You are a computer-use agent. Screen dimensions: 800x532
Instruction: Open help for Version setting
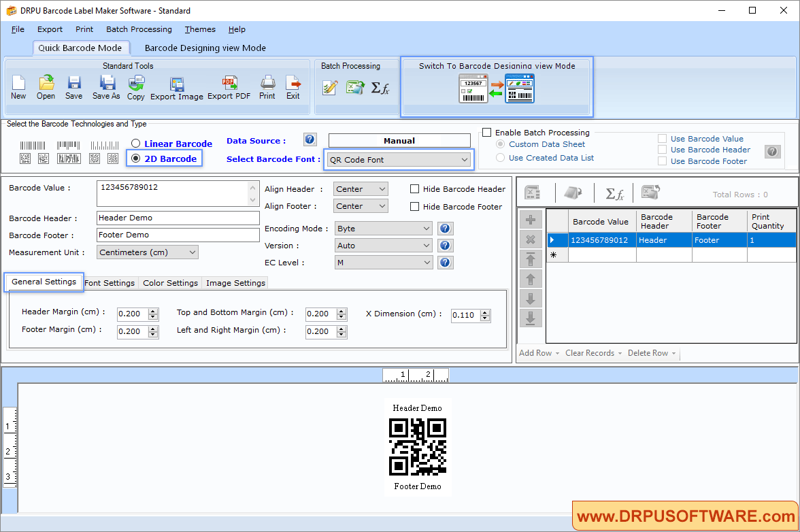[446, 246]
